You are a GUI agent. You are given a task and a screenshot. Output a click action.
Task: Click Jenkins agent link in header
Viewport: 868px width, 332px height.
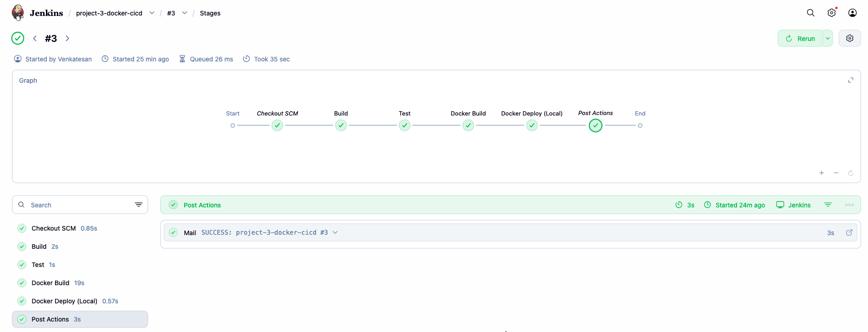pos(793,205)
